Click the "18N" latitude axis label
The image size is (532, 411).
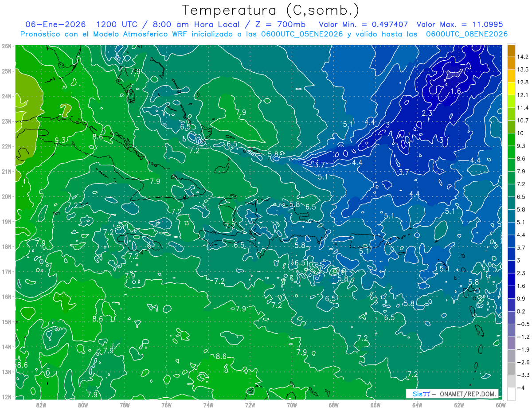pyautogui.click(x=7, y=247)
